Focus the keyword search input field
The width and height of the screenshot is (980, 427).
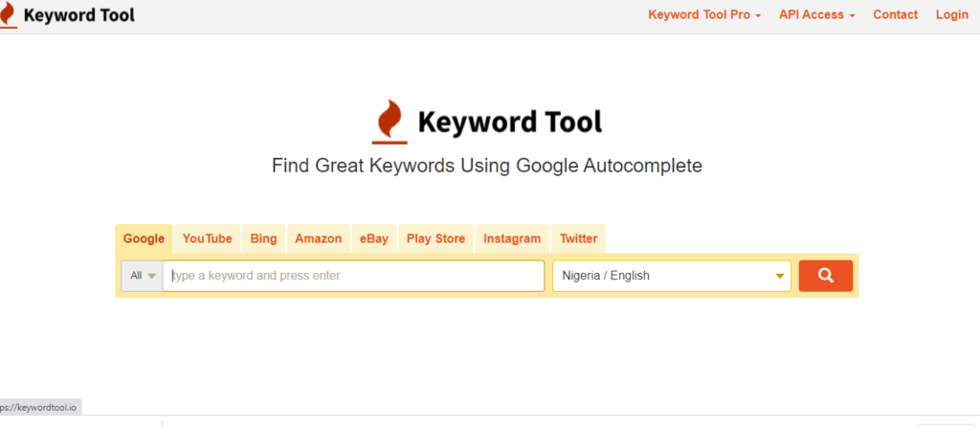coord(354,276)
